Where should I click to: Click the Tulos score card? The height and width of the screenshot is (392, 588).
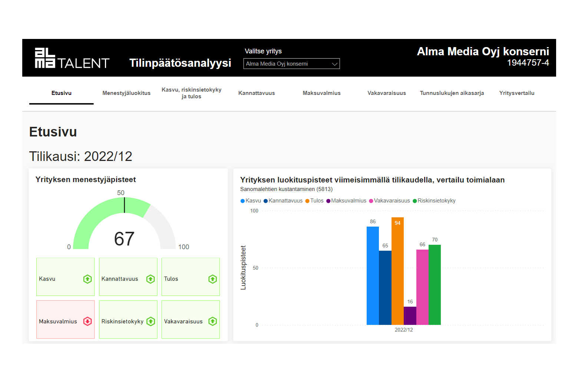point(191,277)
